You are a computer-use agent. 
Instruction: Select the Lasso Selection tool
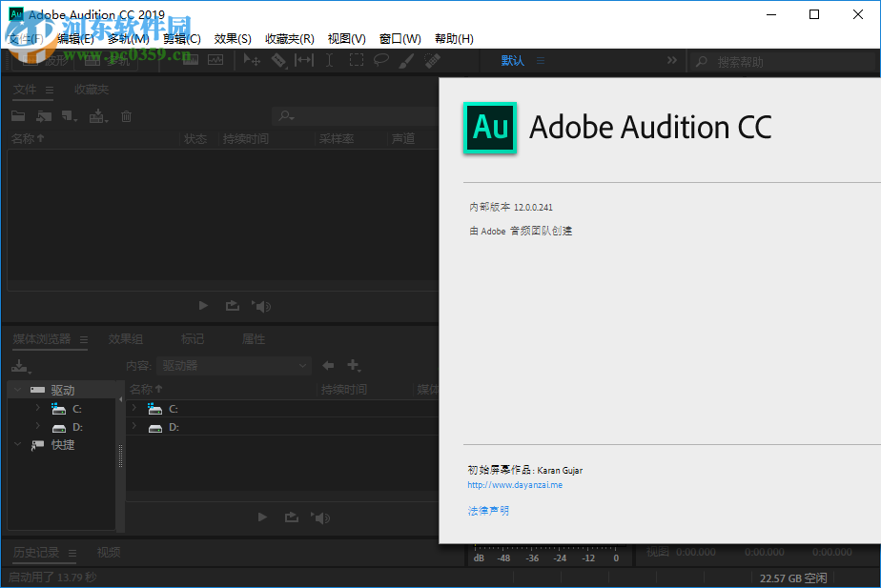click(x=381, y=60)
